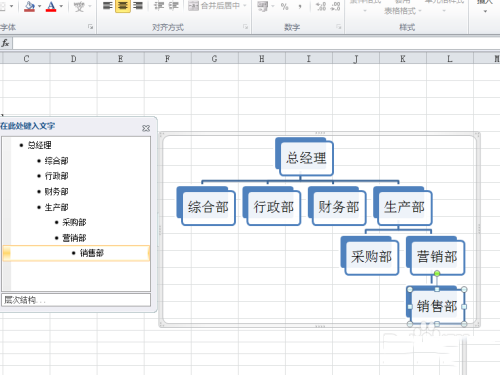Close the text pane with the X

[146, 128]
